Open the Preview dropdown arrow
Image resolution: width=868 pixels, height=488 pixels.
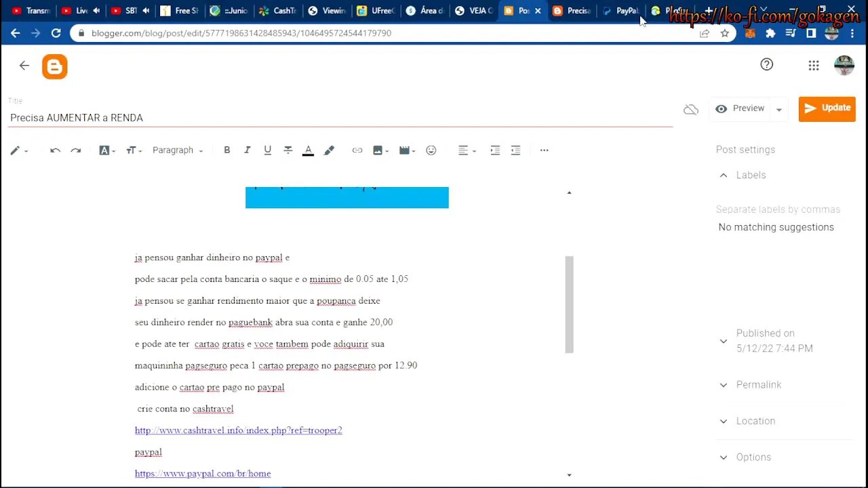coord(778,110)
